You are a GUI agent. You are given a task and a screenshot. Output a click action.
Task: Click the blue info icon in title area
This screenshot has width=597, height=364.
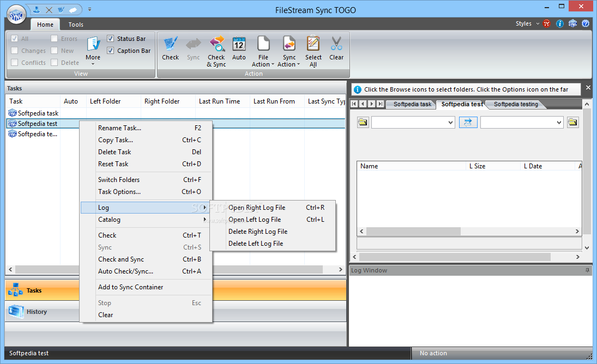[x=560, y=23]
